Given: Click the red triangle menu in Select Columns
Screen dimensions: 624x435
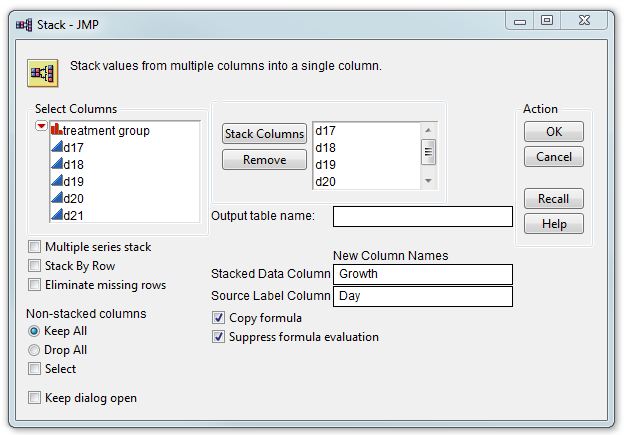Looking at the screenshot, I should click(41, 127).
